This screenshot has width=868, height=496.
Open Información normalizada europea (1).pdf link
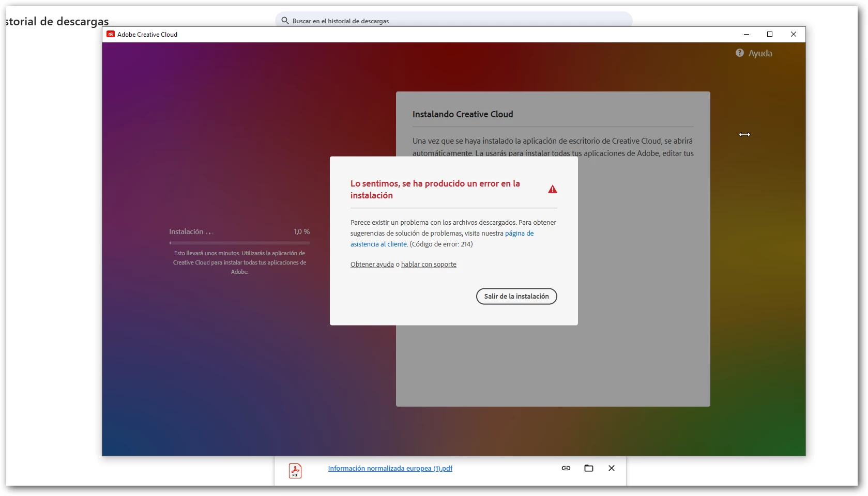click(390, 468)
